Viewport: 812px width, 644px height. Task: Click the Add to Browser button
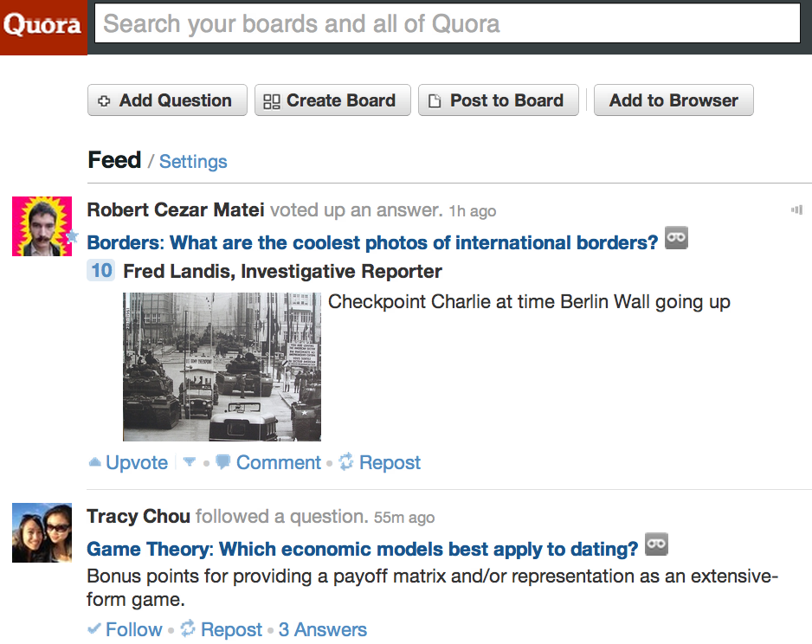(673, 100)
